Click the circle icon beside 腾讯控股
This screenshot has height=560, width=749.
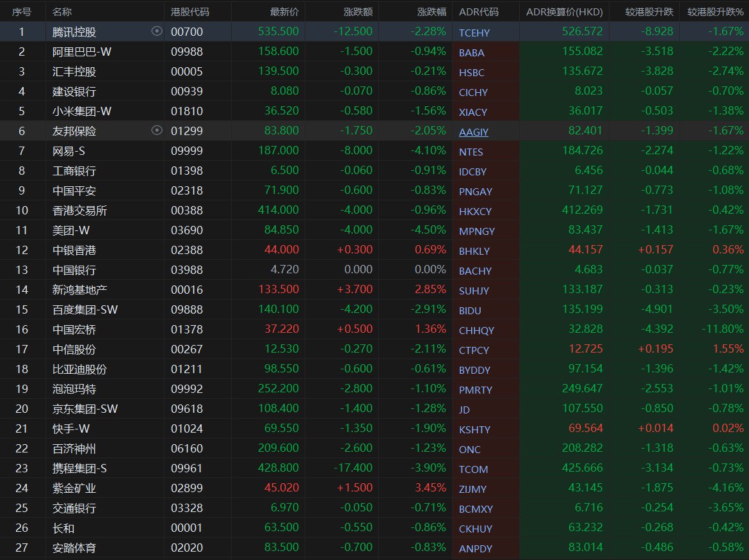point(157,31)
